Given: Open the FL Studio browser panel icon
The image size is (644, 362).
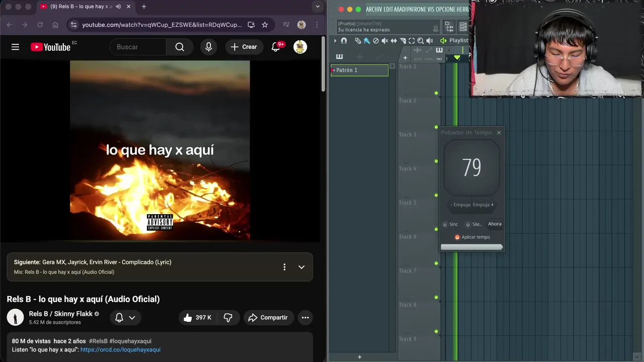Looking at the screenshot, I should pos(449,27).
